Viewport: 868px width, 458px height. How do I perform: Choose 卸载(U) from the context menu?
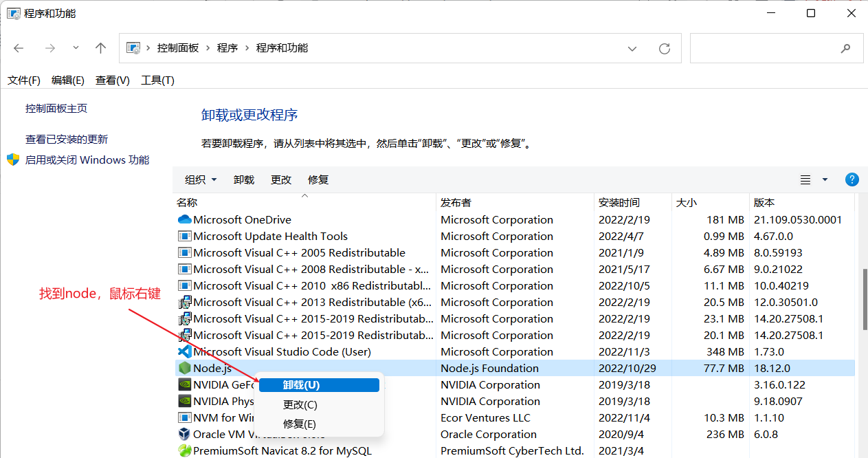point(320,385)
